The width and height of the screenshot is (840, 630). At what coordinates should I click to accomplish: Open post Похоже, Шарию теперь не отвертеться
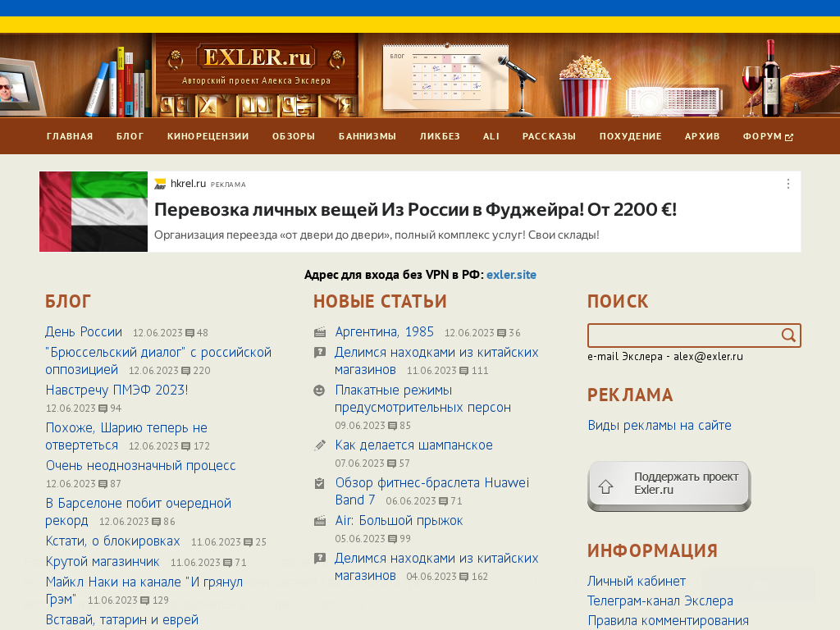[126, 436]
